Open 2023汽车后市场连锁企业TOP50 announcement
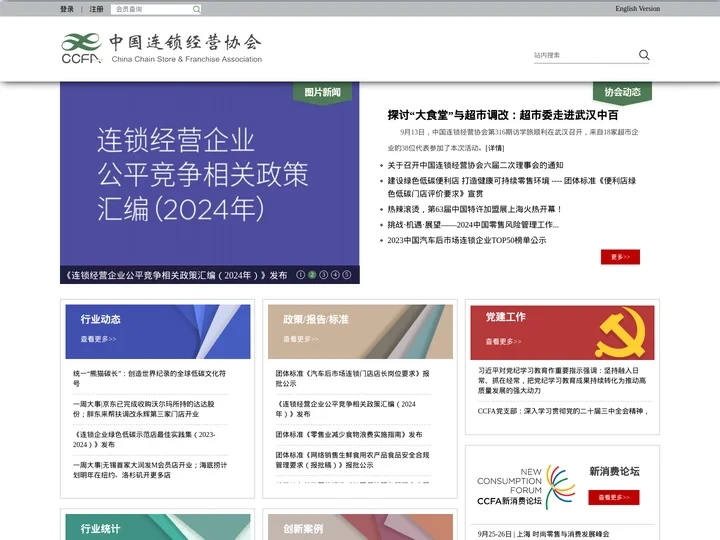The height and width of the screenshot is (540, 720). click(x=467, y=240)
